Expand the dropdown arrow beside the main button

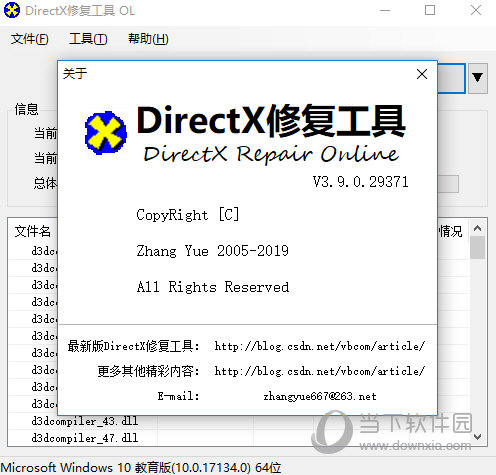(478, 78)
